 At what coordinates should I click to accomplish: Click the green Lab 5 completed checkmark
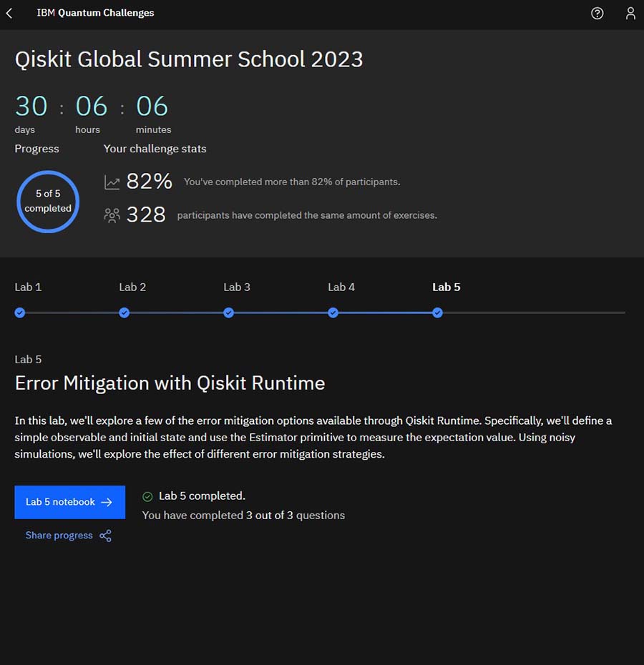(147, 497)
